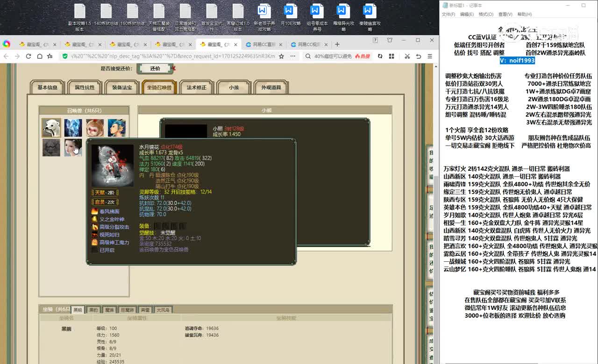Open the 基本信息 tab
The image size is (598, 364).
pos(47,87)
